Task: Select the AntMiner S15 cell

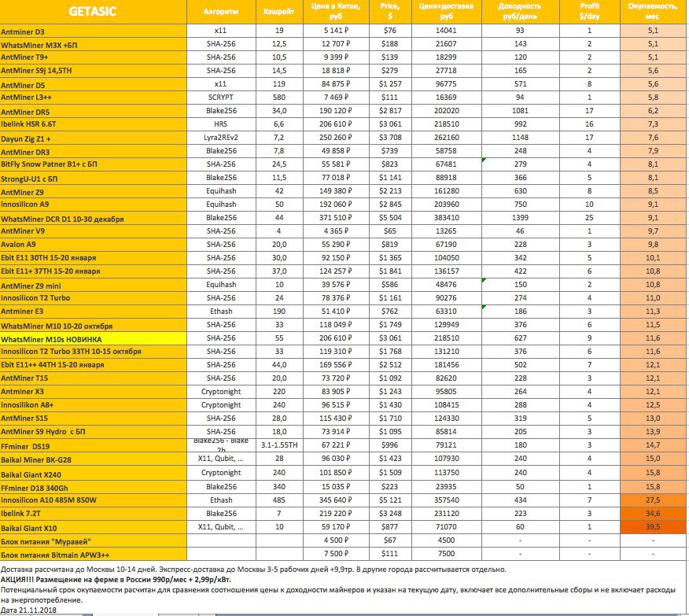Action: tap(93, 419)
